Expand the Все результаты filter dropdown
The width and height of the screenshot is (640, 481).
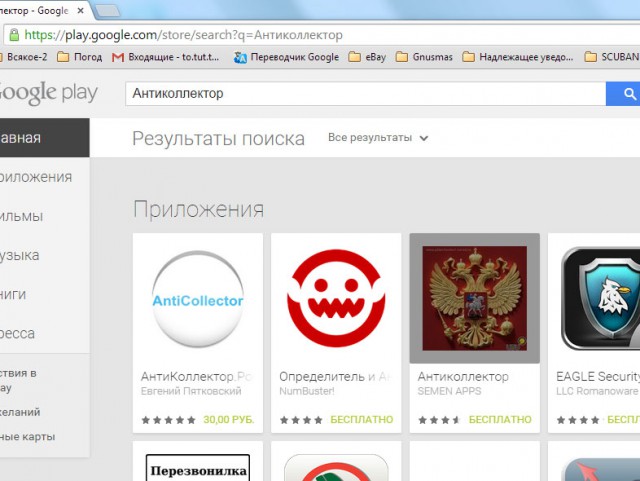(x=378, y=138)
